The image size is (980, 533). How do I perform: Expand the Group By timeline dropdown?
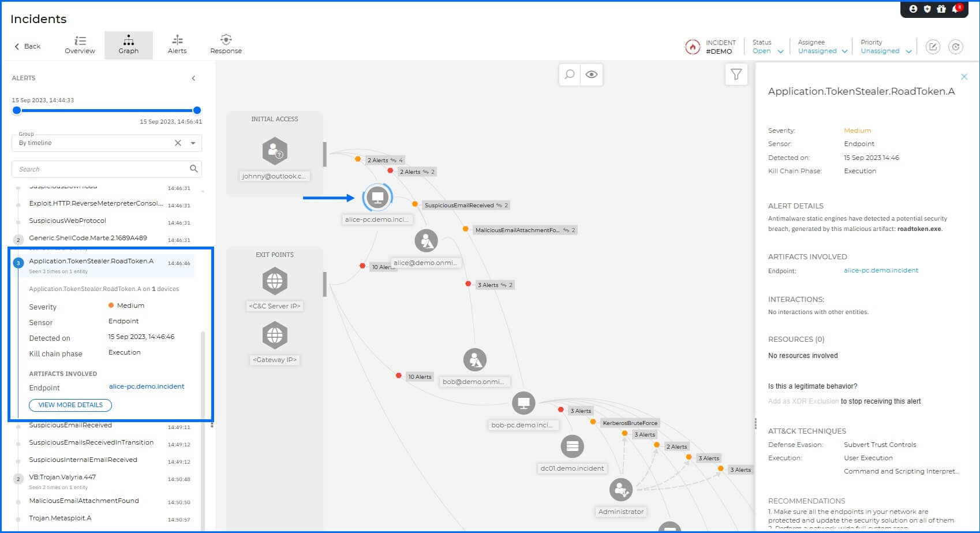coord(193,143)
